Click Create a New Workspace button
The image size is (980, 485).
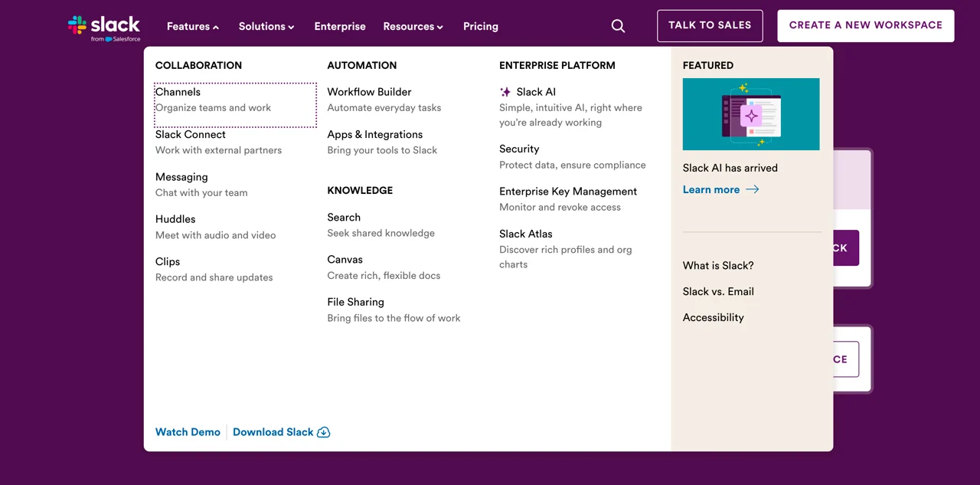pos(866,25)
